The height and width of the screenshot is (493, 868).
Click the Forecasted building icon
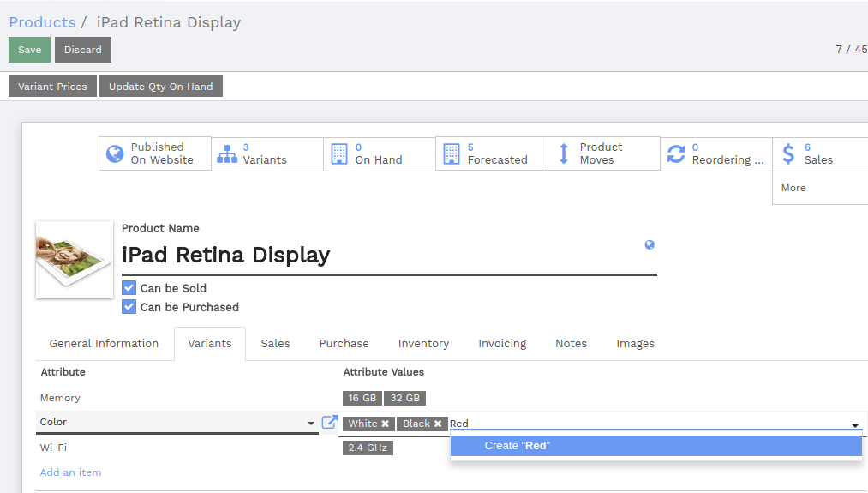pos(452,153)
